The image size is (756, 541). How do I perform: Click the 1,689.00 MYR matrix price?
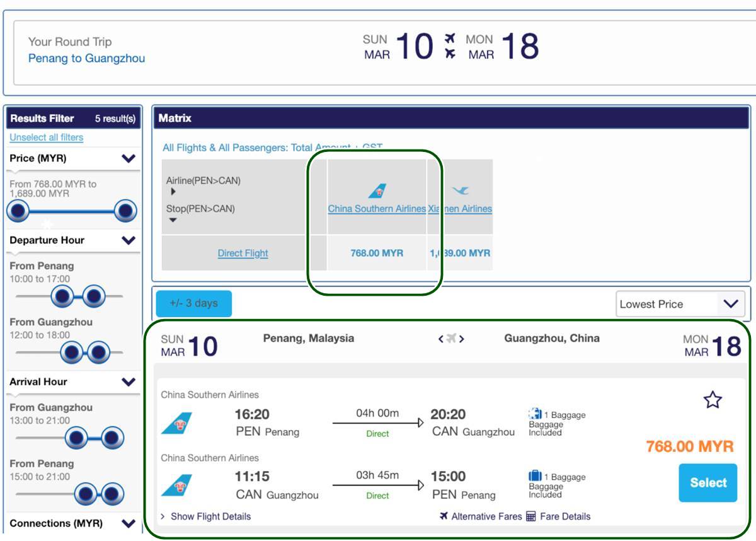[x=460, y=253]
